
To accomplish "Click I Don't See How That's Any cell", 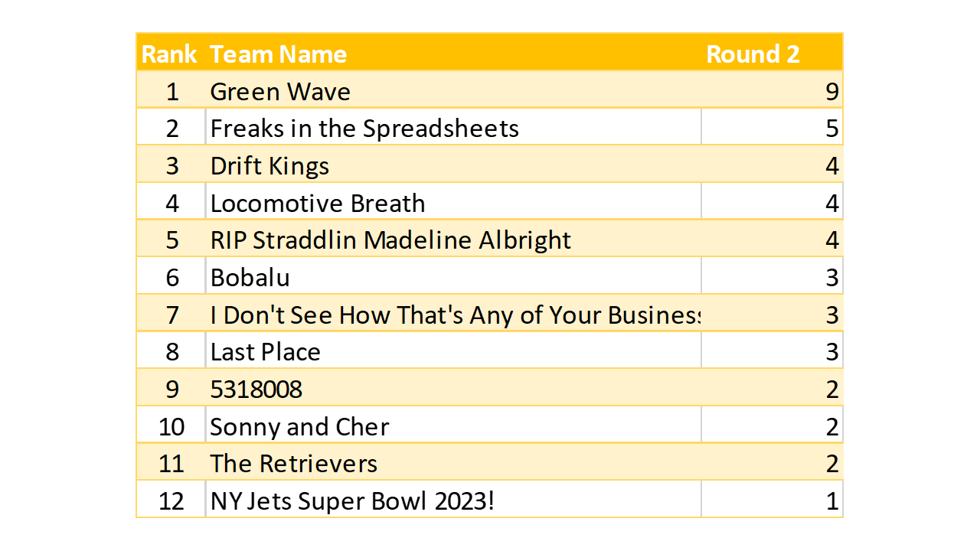I will [x=455, y=315].
